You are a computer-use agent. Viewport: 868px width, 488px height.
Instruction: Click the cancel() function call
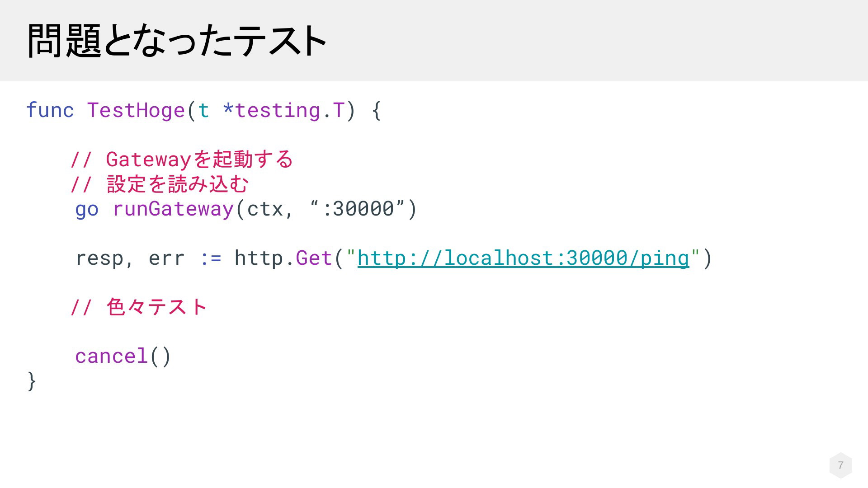pos(123,356)
